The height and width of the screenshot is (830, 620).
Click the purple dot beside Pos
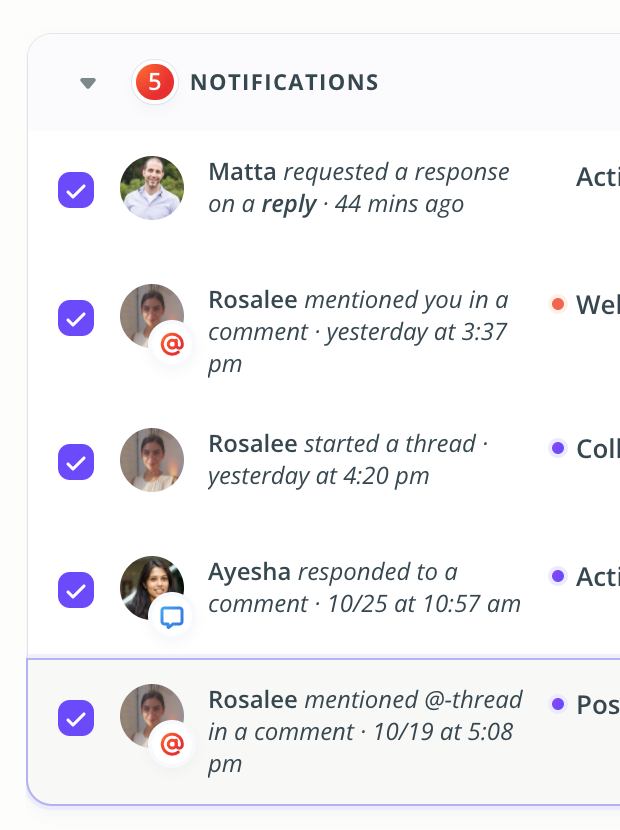click(x=558, y=704)
